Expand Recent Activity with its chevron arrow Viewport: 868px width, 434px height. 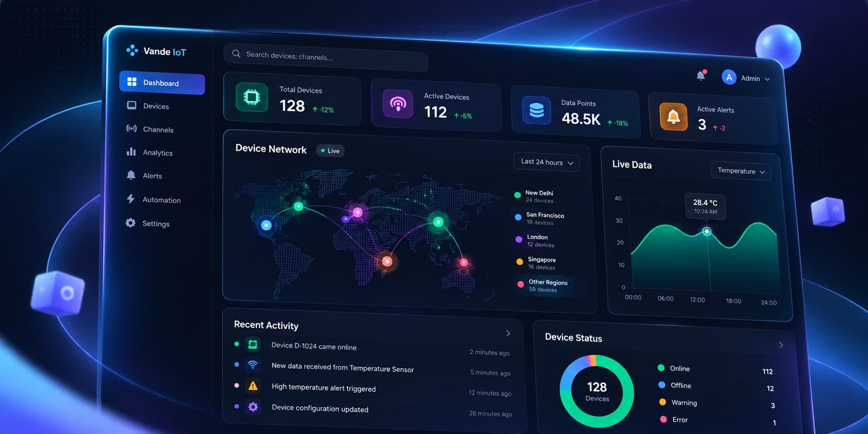pyautogui.click(x=508, y=333)
